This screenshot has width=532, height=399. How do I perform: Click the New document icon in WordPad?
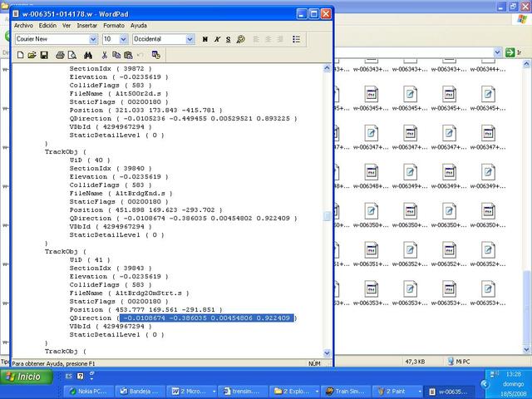point(20,55)
